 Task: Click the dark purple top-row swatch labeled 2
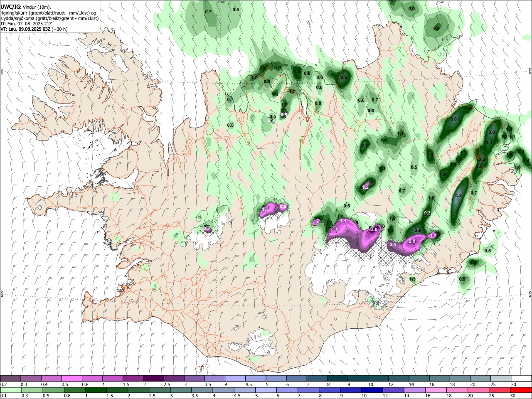tap(153, 378)
